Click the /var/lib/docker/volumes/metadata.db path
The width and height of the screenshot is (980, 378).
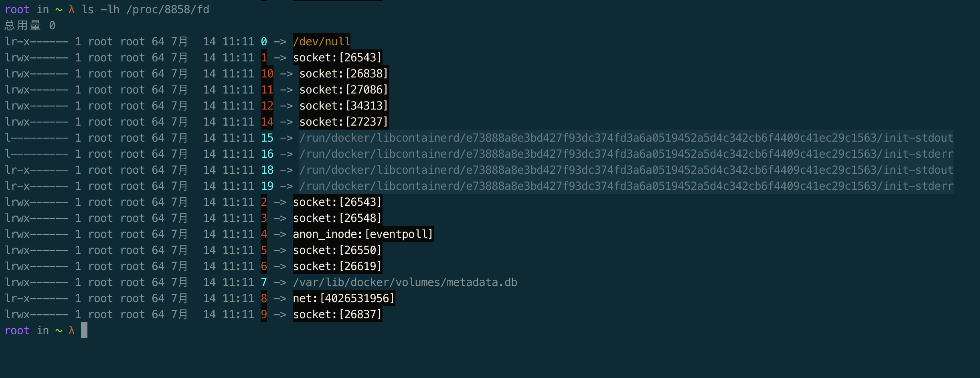coord(405,282)
